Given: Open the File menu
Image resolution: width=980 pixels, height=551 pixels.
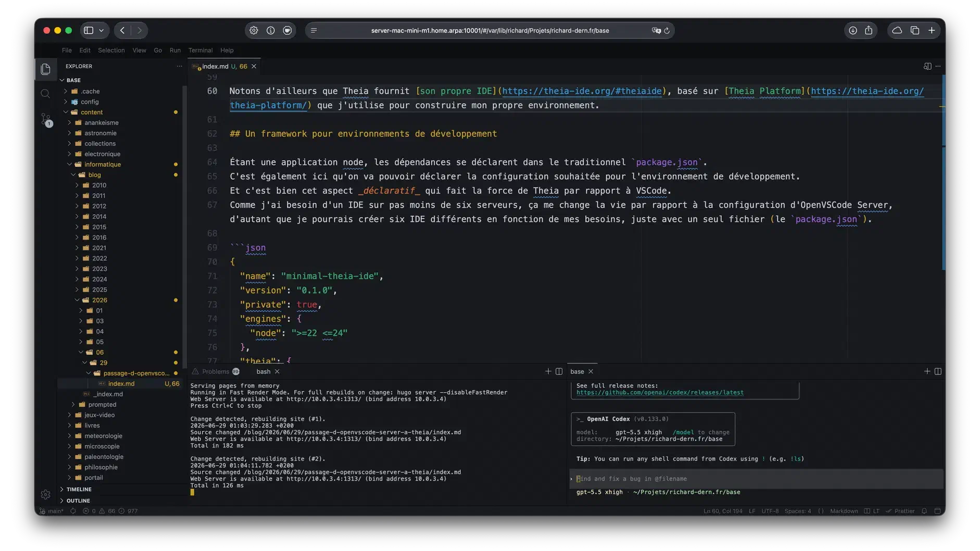Looking at the screenshot, I should 67,50.
